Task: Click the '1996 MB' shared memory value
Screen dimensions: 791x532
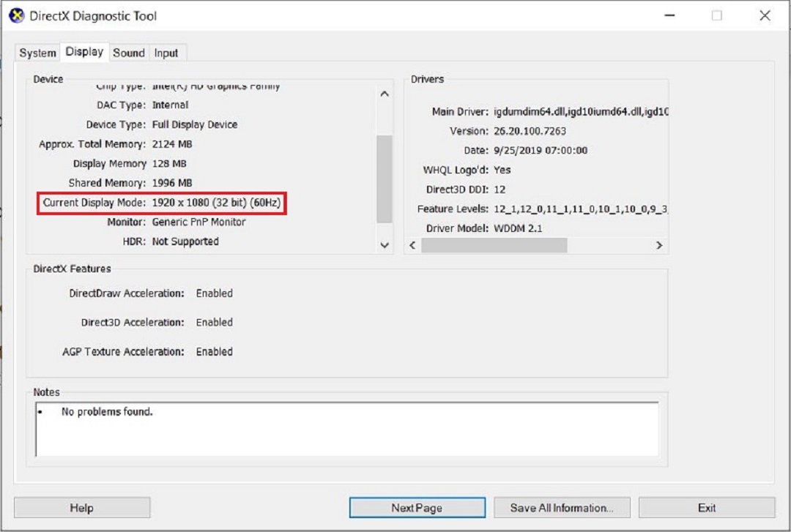Action: point(172,183)
